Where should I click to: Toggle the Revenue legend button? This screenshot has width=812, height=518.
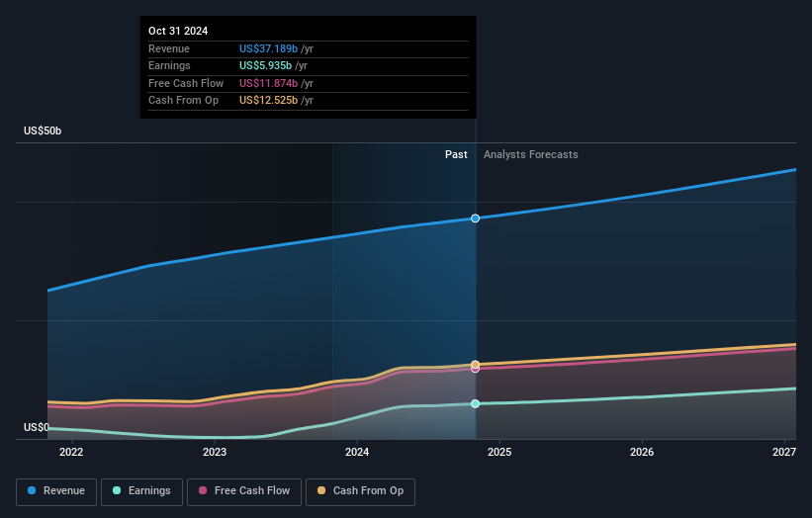[x=56, y=491]
